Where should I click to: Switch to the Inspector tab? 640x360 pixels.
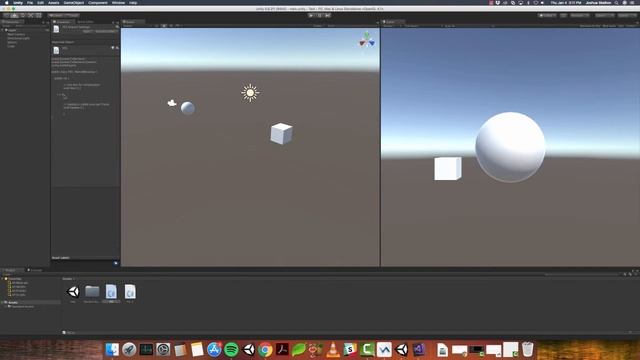64,22
